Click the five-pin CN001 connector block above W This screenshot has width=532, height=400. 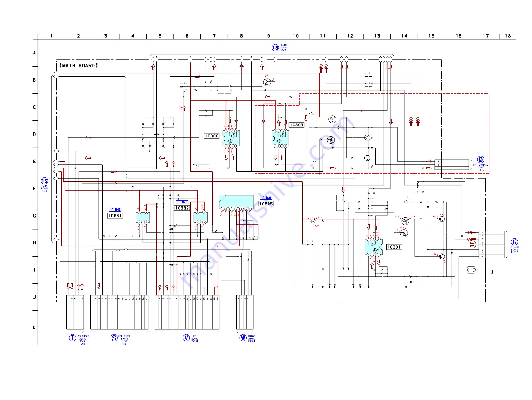245,313
